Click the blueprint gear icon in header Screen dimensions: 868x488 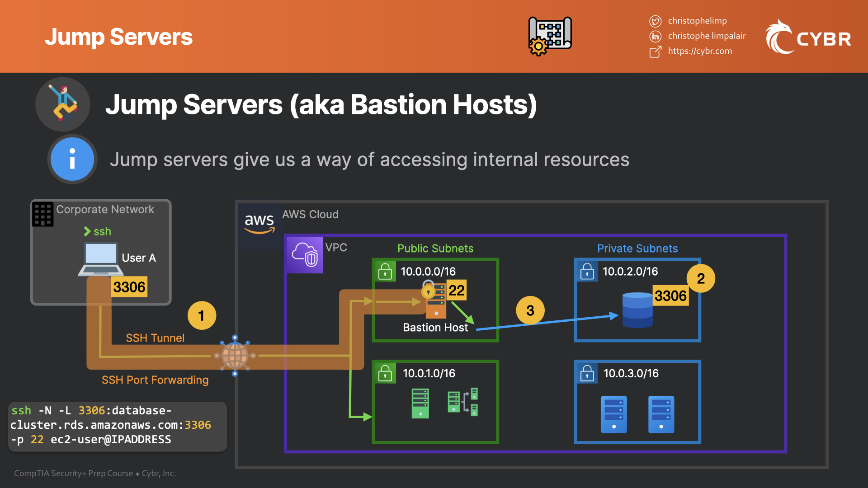pyautogui.click(x=550, y=36)
